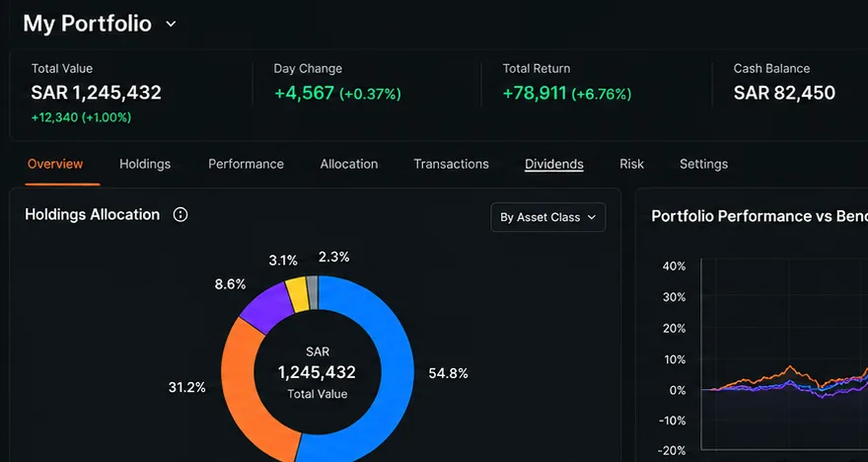Click the 3.1% allocation label
Image resolution: width=868 pixels, height=462 pixels.
283,260
